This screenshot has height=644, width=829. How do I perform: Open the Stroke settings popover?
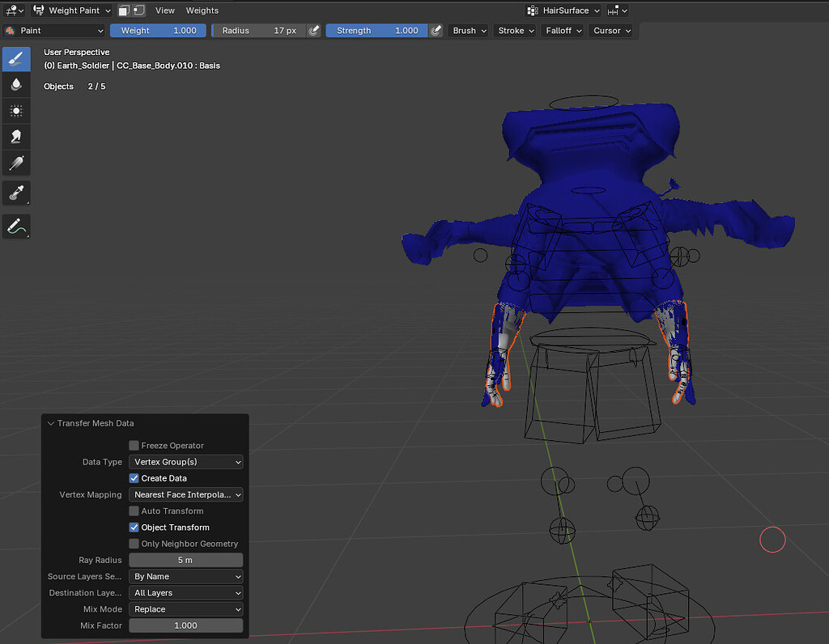[x=516, y=31]
